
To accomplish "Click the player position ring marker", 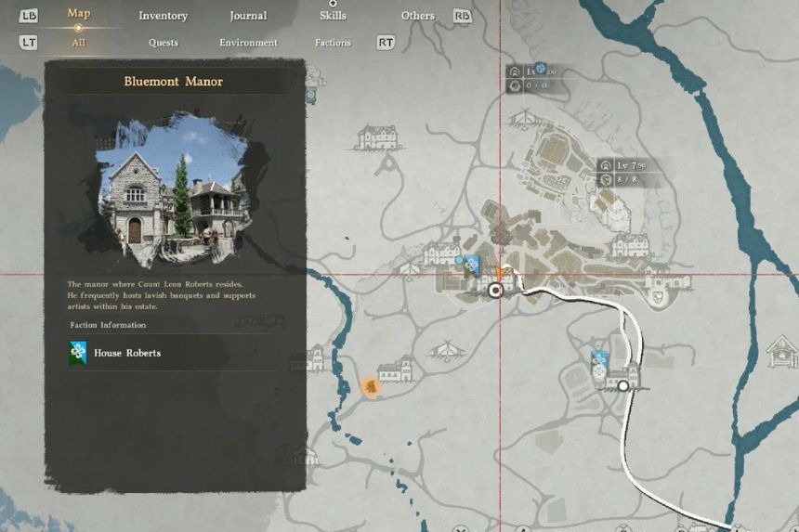I will (495, 290).
